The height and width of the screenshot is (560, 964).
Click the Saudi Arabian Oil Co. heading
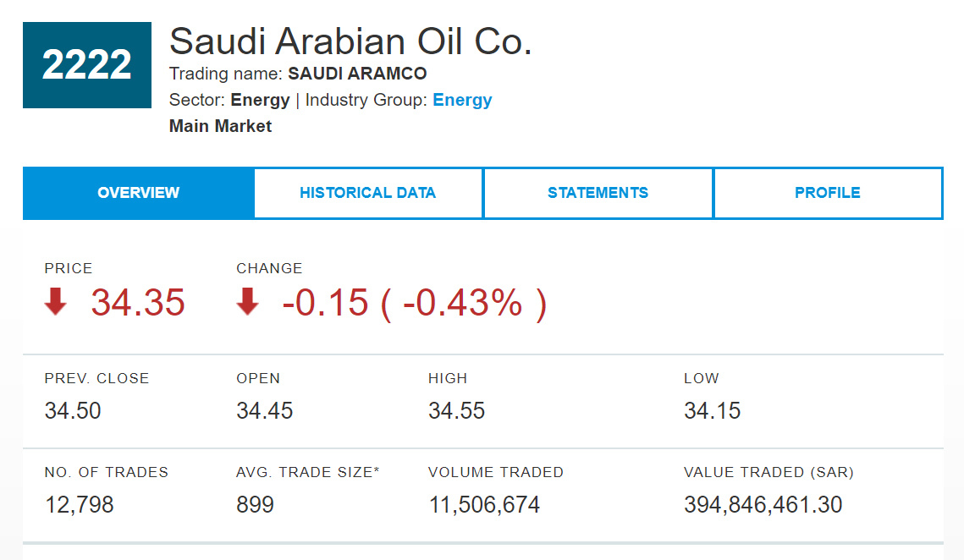[350, 41]
